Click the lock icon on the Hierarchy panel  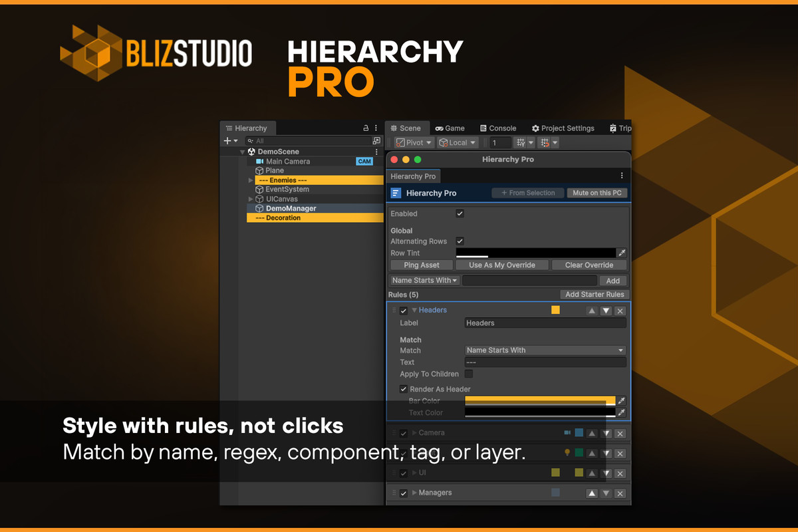click(365, 128)
